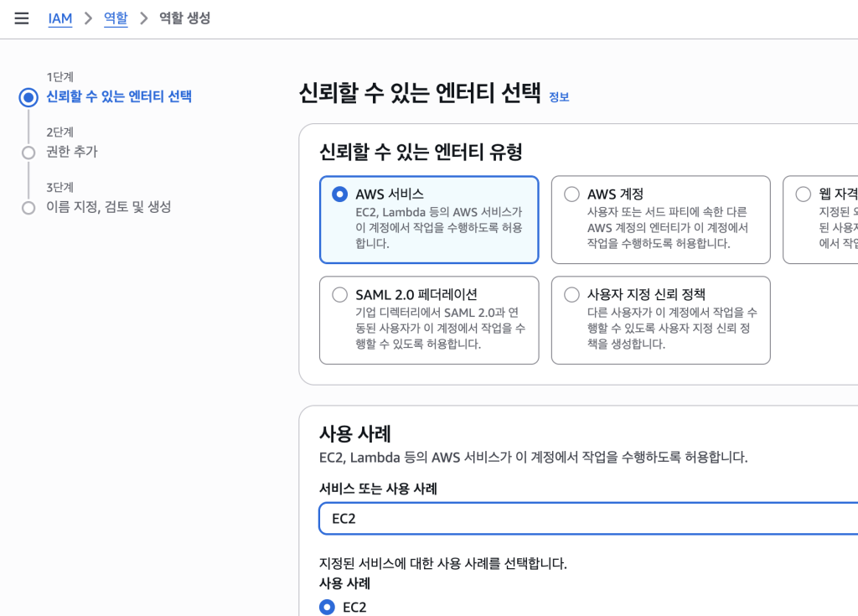The width and height of the screenshot is (858, 616).
Task: Choose the EC2 use case radio button
Action: tap(328, 608)
